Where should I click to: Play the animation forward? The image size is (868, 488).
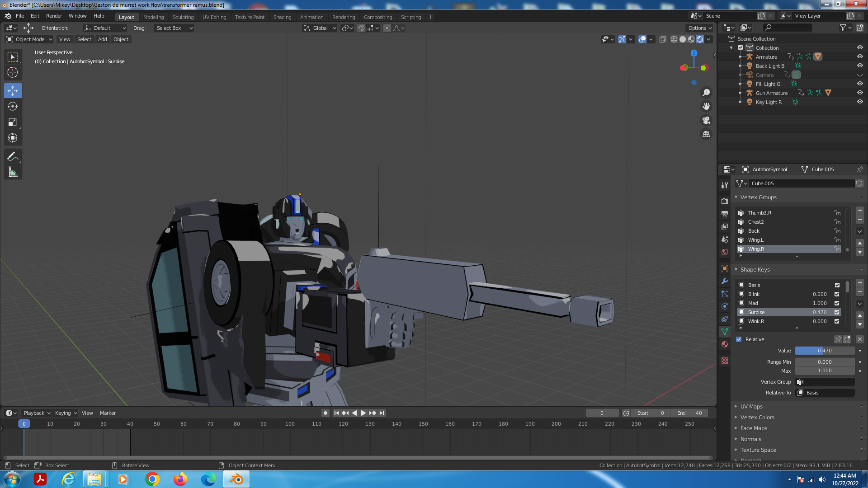coord(363,413)
